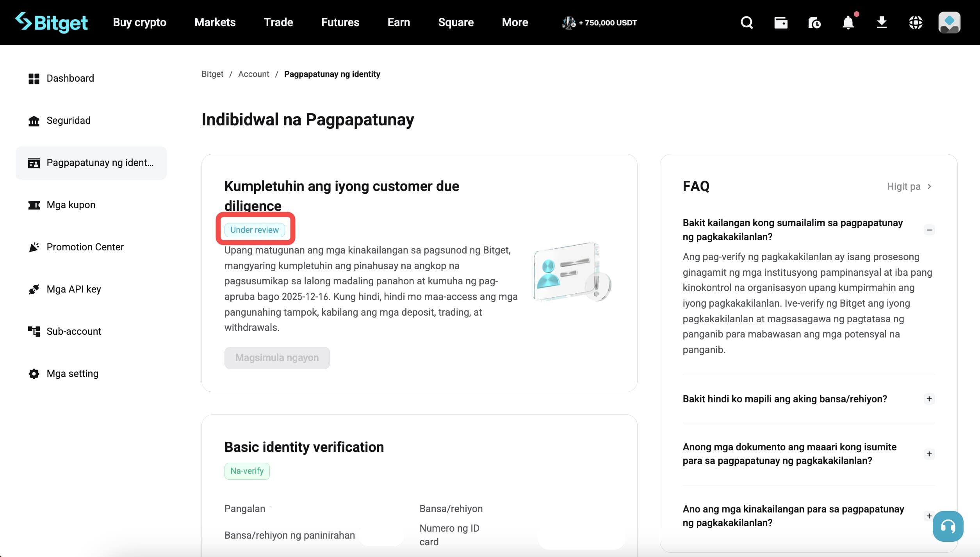This screenshot has width=980, height=557.
Task: Click the Bitget logo
Action: point(52,22)
